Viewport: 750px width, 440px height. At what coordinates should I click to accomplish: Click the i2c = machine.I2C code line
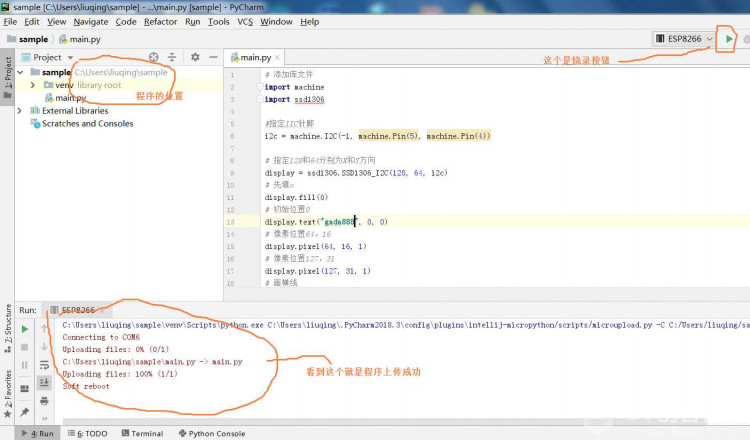point(377,136)
